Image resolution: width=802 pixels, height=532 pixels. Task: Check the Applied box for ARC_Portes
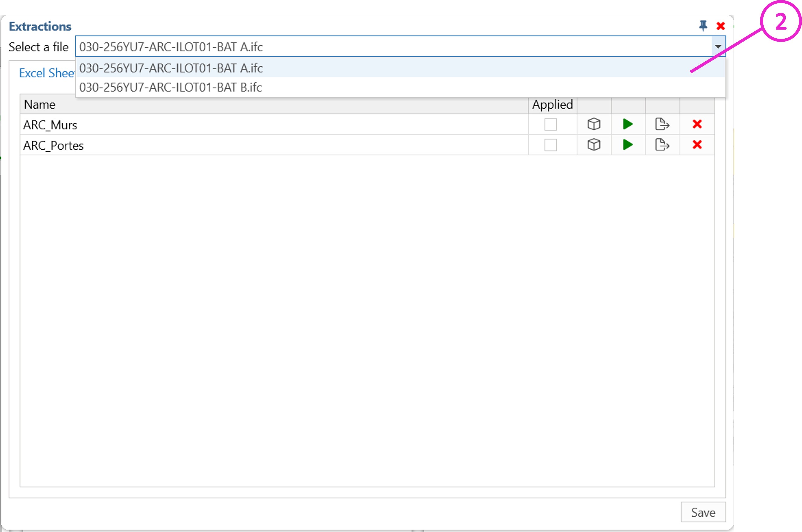click(550, 145)
